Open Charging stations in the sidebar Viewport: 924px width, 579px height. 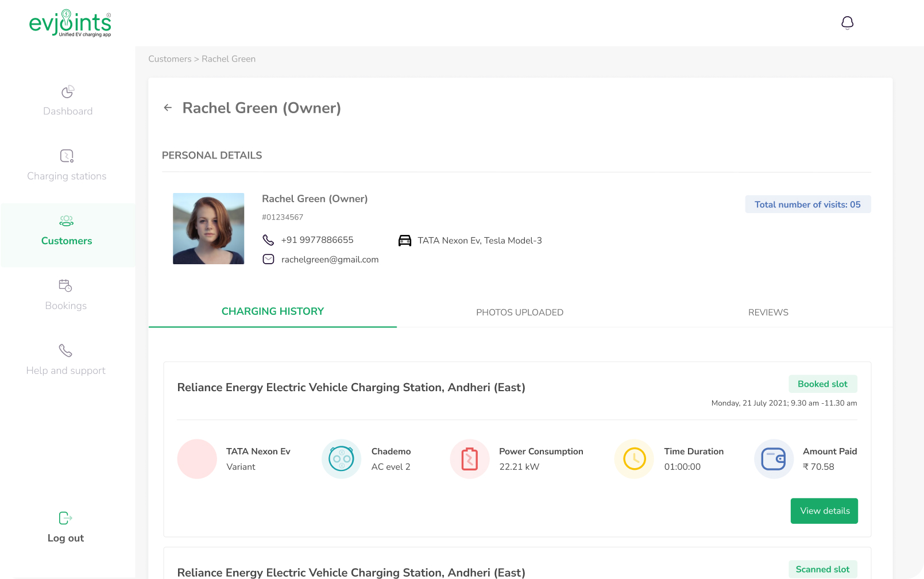click(x=67, y=165)
